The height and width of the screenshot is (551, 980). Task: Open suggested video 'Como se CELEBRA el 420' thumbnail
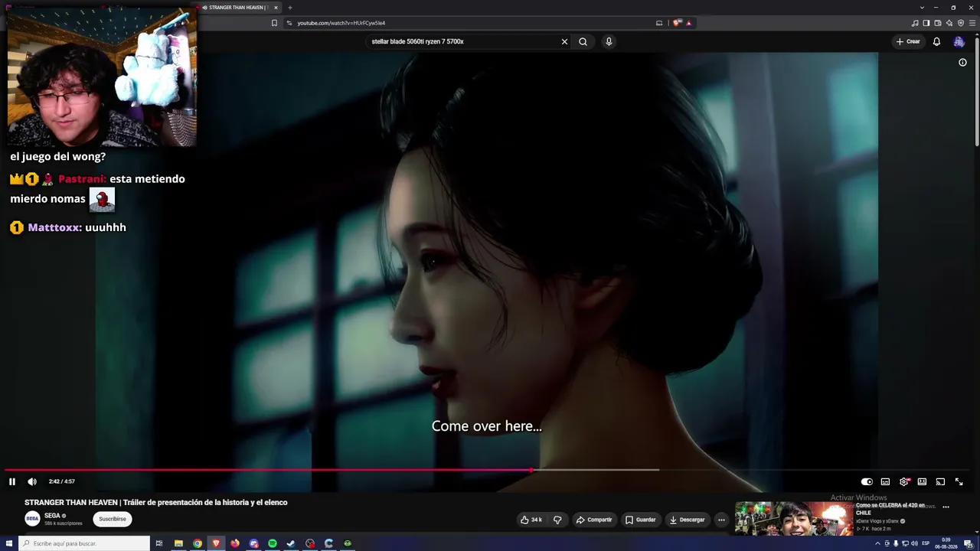[793, 518]
